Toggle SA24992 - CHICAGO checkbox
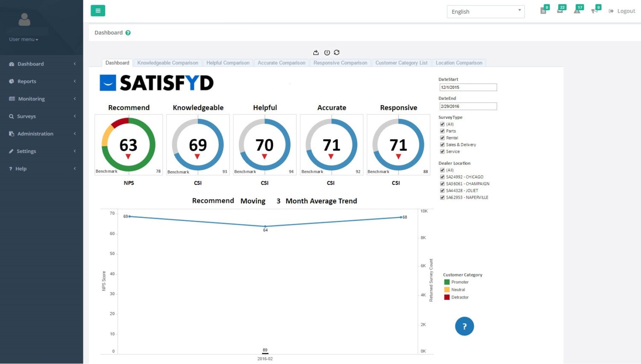Viewport: 641px width, 364px height. point(442,177)
